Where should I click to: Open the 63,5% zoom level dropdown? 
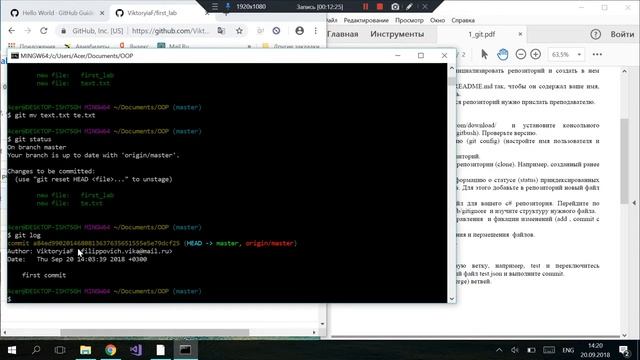[x=566, y=54]
